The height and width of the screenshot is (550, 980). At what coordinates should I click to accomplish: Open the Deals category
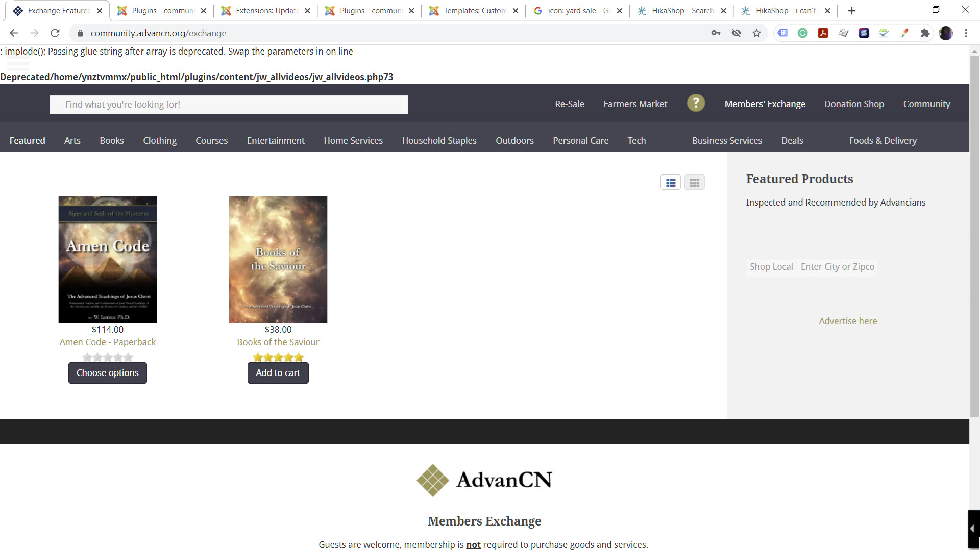(792, 140)
